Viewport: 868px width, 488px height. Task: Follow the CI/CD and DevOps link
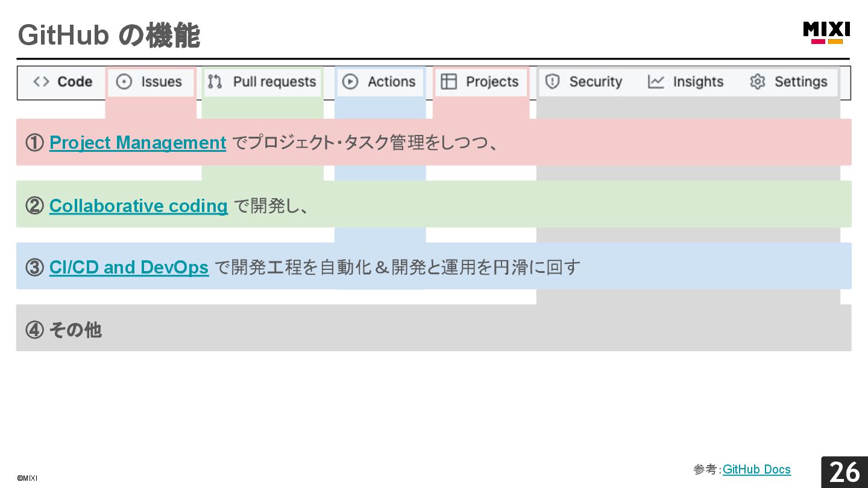129,267
